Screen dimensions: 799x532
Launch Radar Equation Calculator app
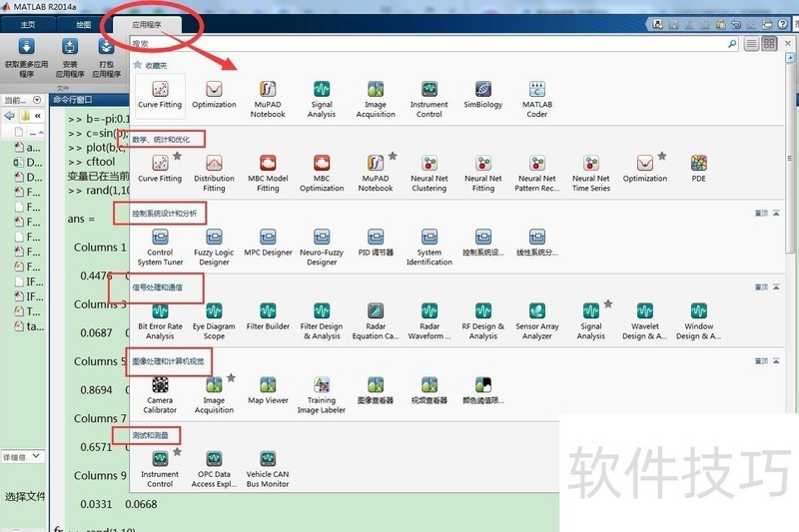click(x=376, y=321)
